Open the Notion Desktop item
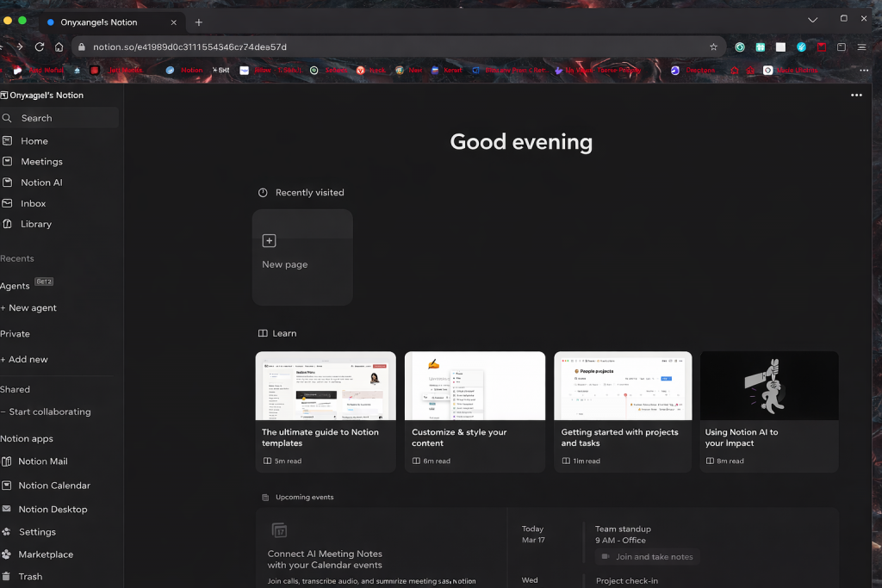Screen dimensions: 882x588 coord(53,510)
